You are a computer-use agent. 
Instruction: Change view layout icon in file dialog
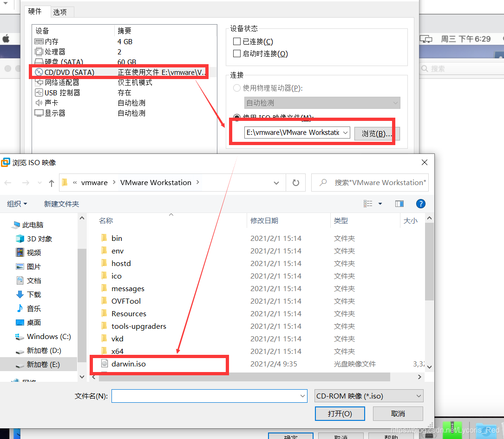[x=368, y=204]
